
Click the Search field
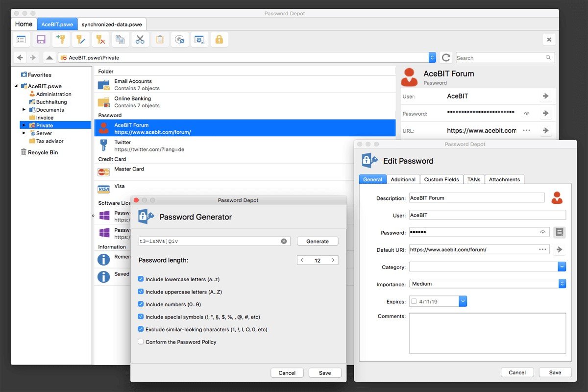[505, 58]
